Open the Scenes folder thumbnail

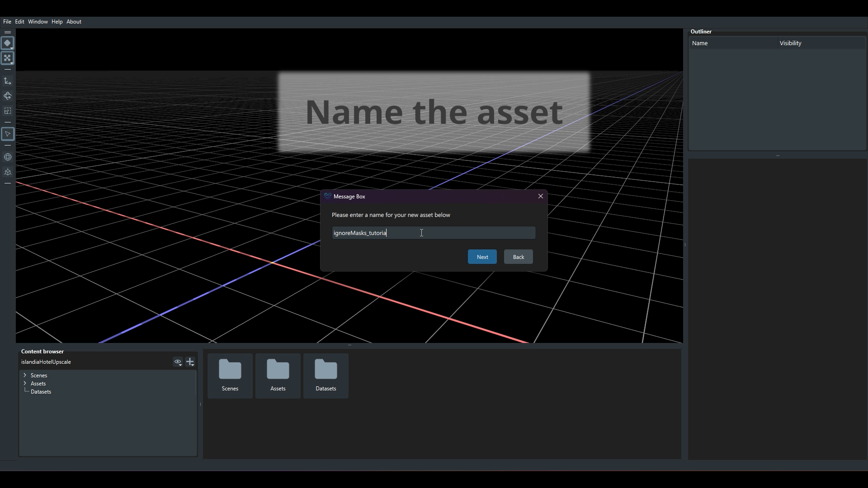[230, 376]
